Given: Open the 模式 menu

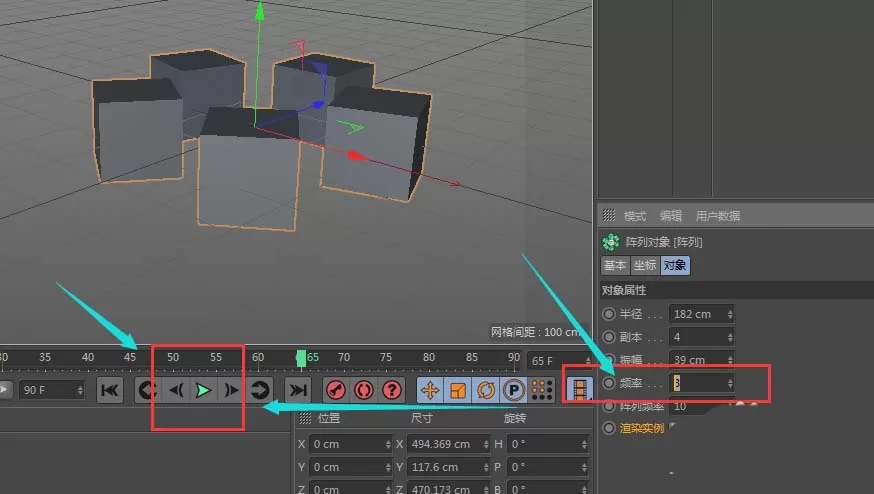Looking at the screenshot, I should click(x=634, y=216).
